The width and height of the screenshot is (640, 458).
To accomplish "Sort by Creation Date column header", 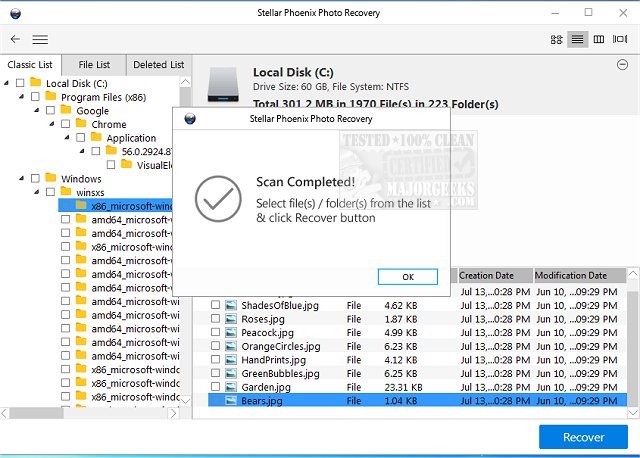I will [496, 276].
